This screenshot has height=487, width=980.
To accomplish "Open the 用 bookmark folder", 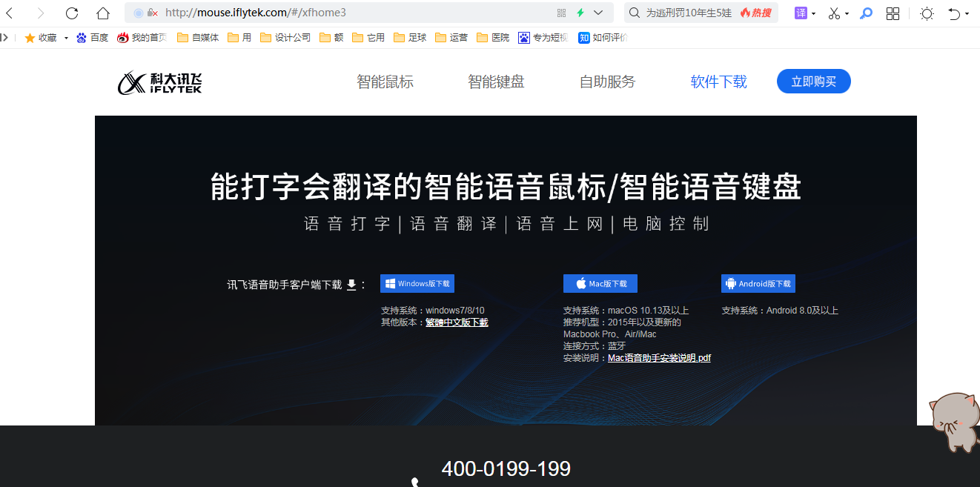I will pyautogui.click(x=240, y=37).
